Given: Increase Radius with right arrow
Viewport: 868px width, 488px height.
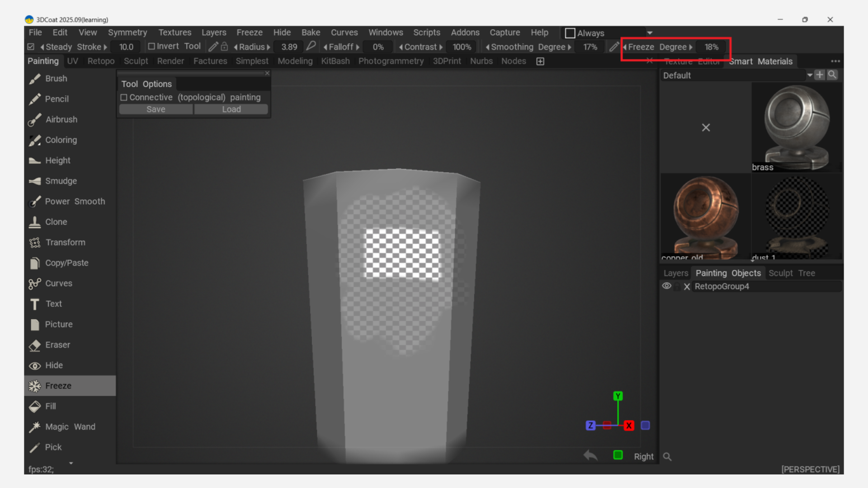Looking at the screenshot, I should (269, 47).
